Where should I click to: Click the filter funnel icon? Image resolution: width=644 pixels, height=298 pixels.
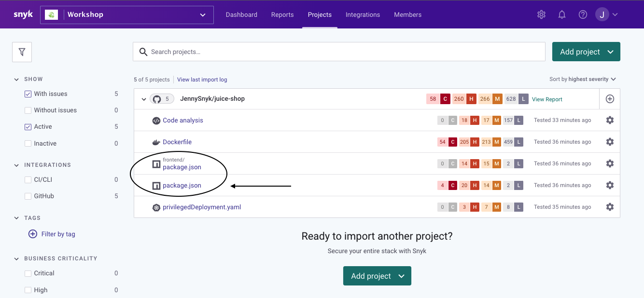pyautogui.click(x=22, y=52)
